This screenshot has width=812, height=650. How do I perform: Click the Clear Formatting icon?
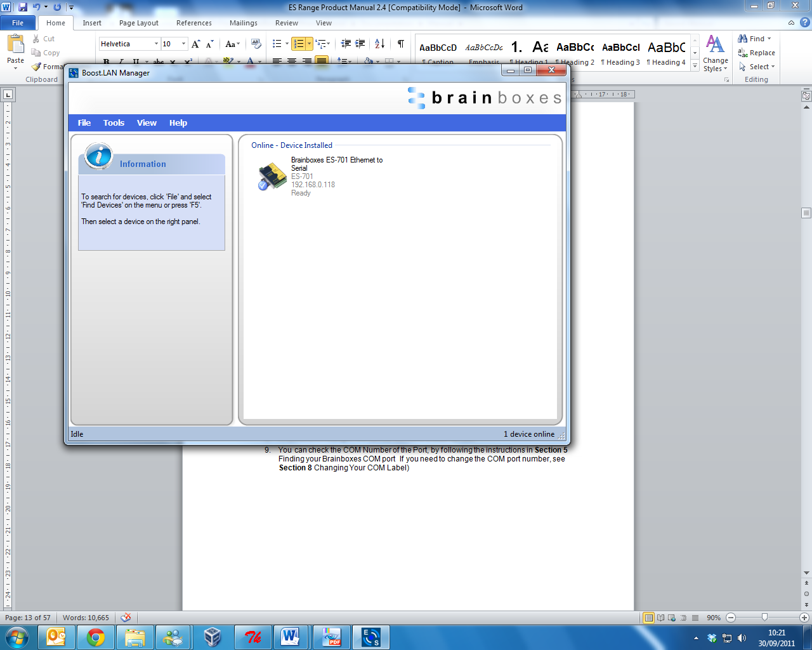(256, 44)
